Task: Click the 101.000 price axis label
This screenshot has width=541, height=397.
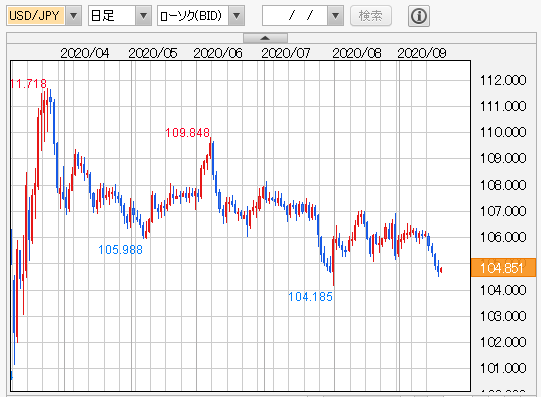Action: (503, 368)
